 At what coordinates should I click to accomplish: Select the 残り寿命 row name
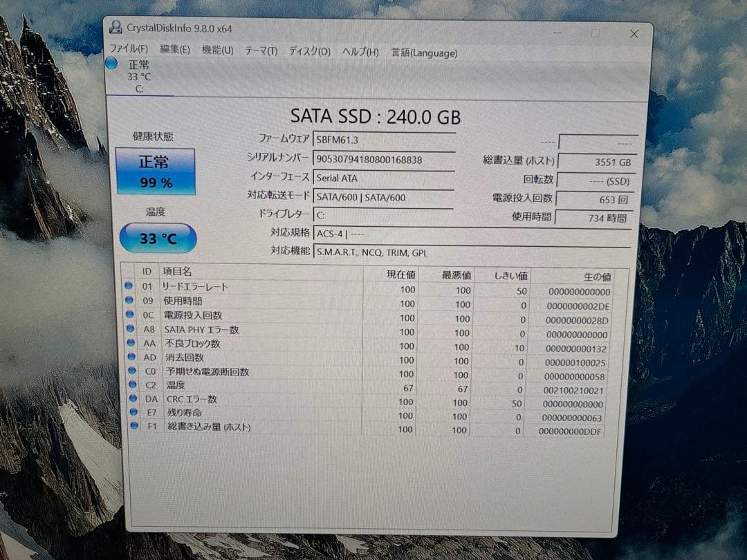pos(185,412)
